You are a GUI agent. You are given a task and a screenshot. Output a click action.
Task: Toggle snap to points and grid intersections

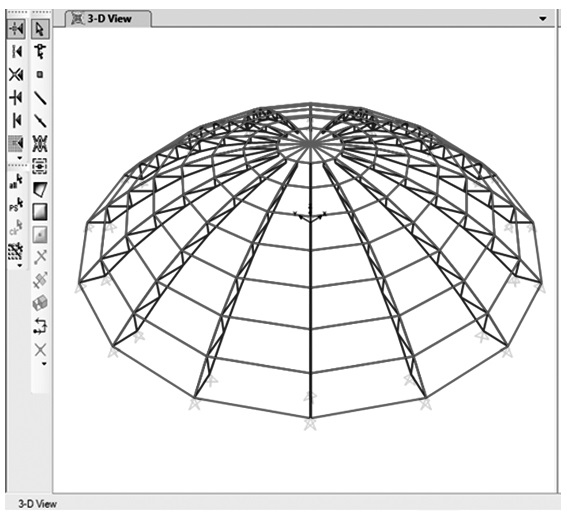pos(16,29)
